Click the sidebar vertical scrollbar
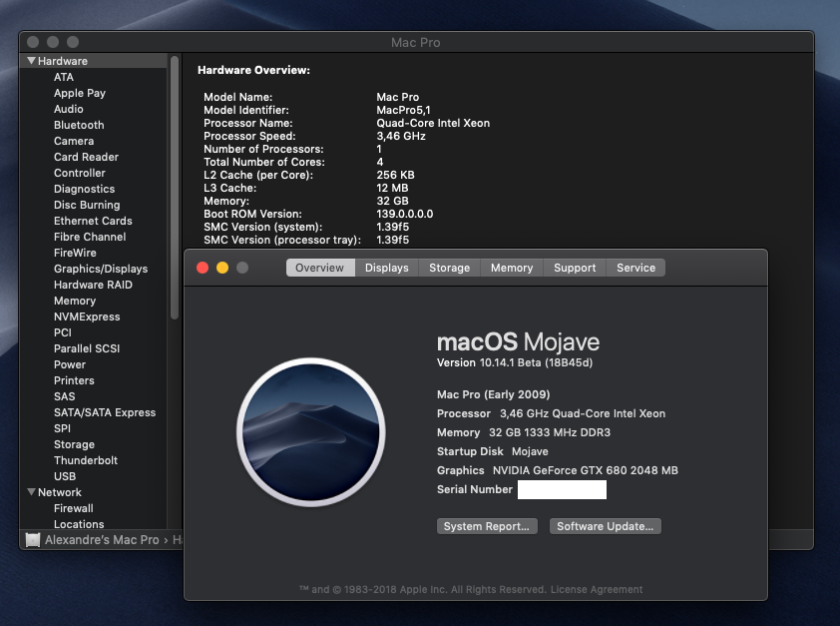The image size is (840, 626). pyautogui.click(x=175, y=188)
